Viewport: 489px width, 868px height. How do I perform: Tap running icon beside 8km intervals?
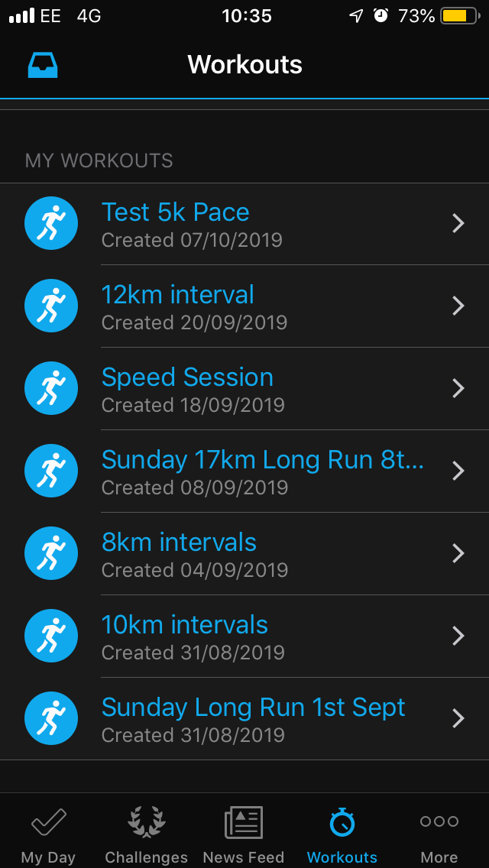[x=51, y=553]
